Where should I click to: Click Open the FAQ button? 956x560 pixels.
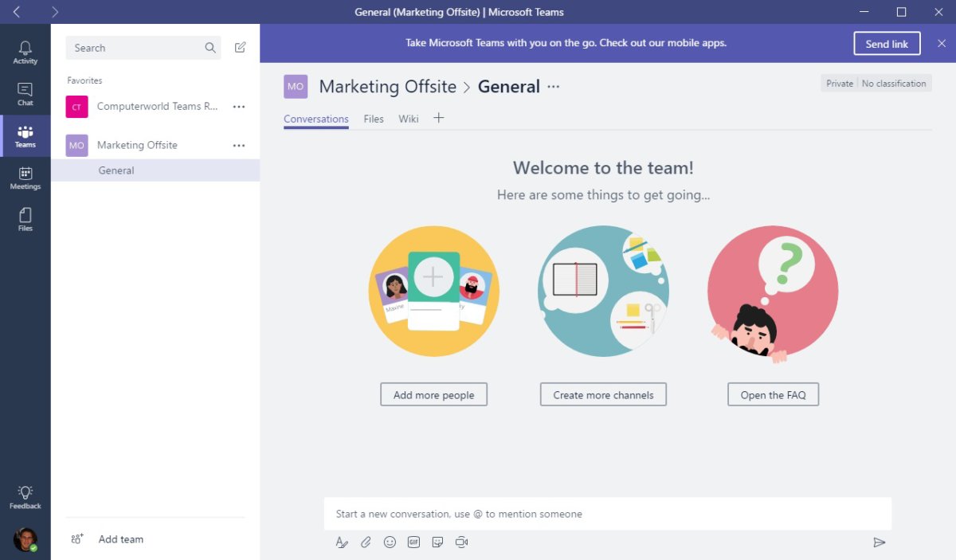[x=773, y=394]
